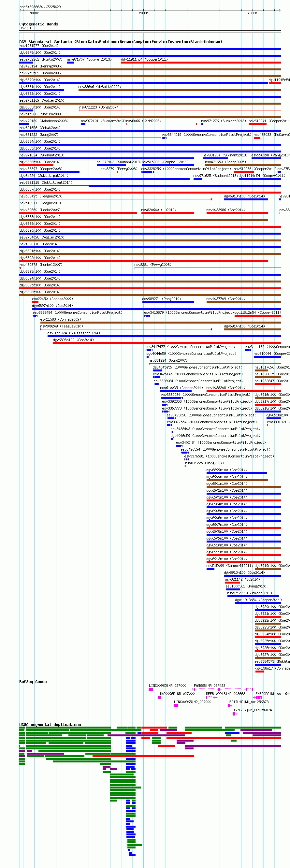Open variant dgv11911n54 (Cooper2011)
The image size is (290, 868).
(x=144, y=59)
